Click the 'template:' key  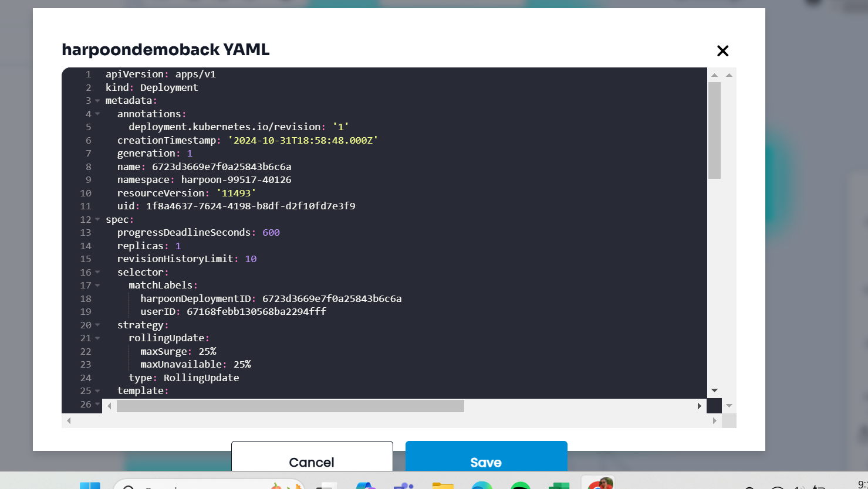coord(143,391)
